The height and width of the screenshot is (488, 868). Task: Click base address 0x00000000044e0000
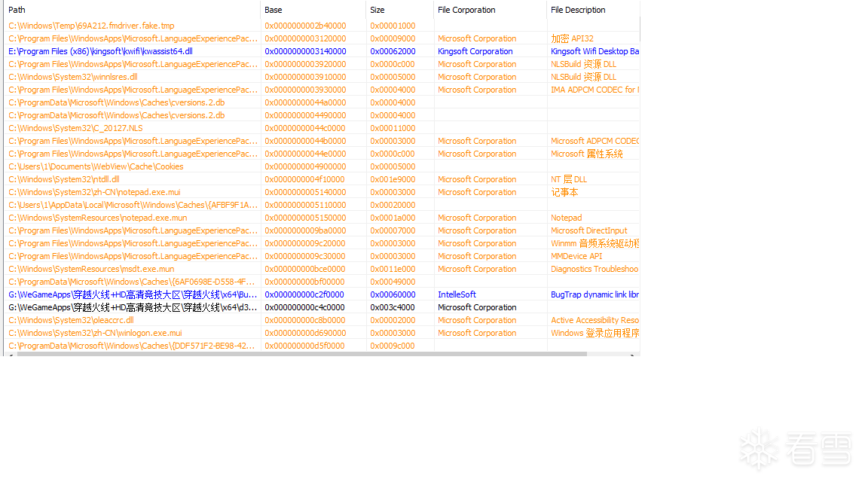[306, 154]
